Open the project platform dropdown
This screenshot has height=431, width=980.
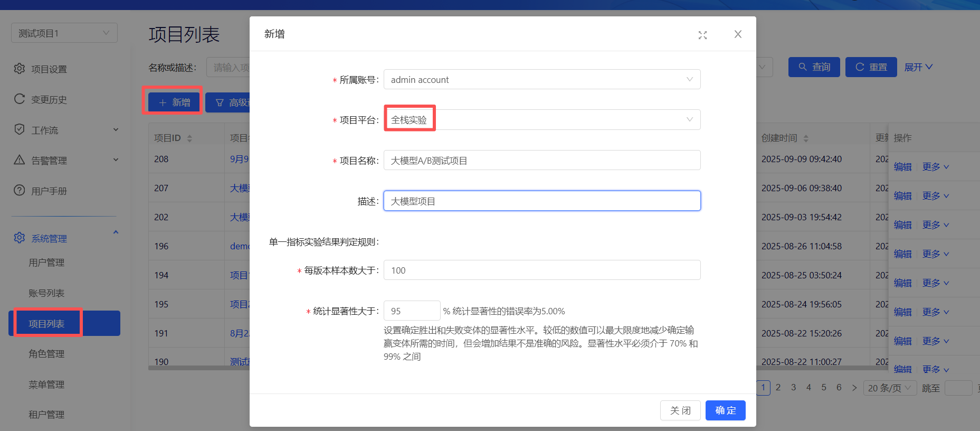[541, 120]
